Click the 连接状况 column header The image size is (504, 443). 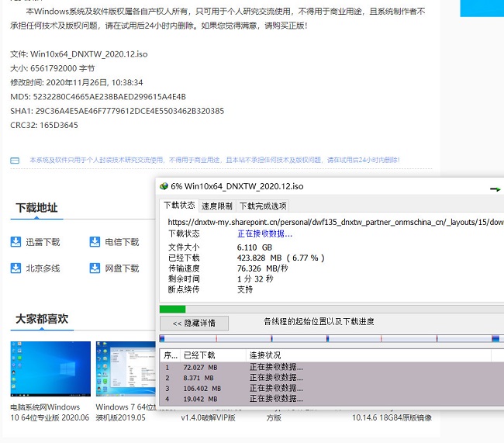(x=368, y=355)
